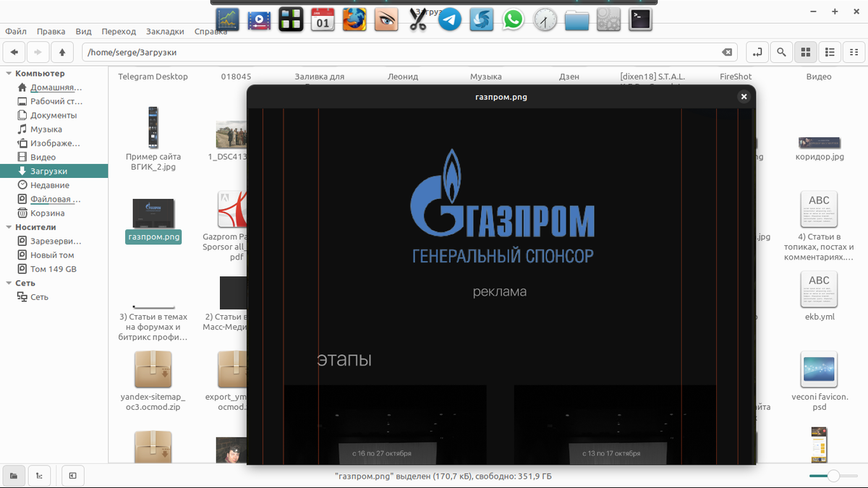Show places in the sidebar
The height and width of the screenshot is (488, 868).
point(13,476)
